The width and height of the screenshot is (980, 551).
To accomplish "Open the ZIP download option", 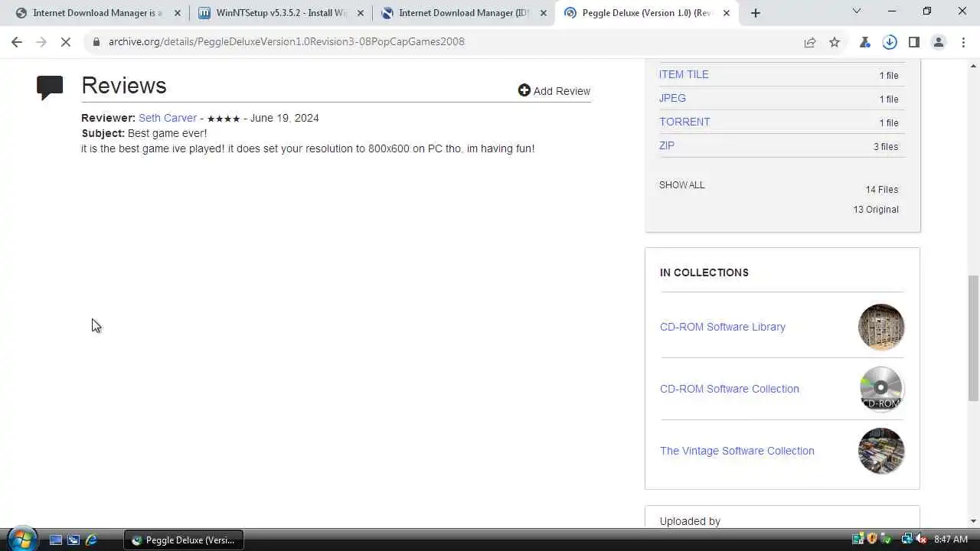I will 667,145.
